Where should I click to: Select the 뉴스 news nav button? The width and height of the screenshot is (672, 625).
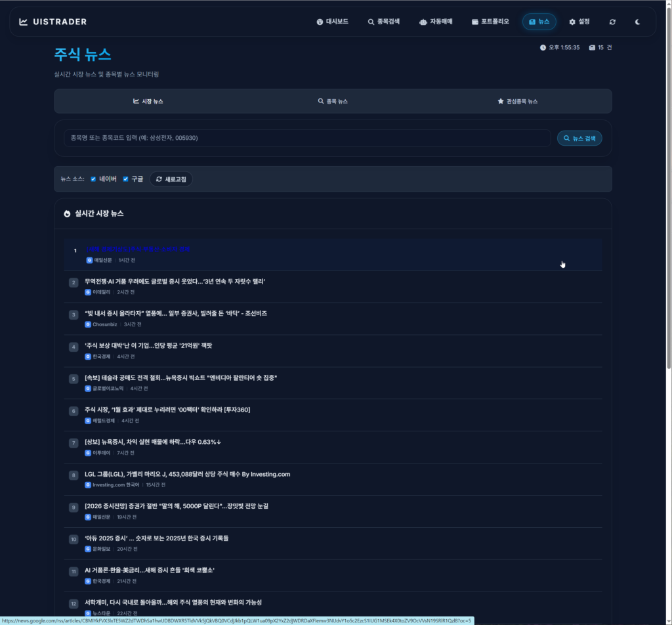click(x=539, y=22)
